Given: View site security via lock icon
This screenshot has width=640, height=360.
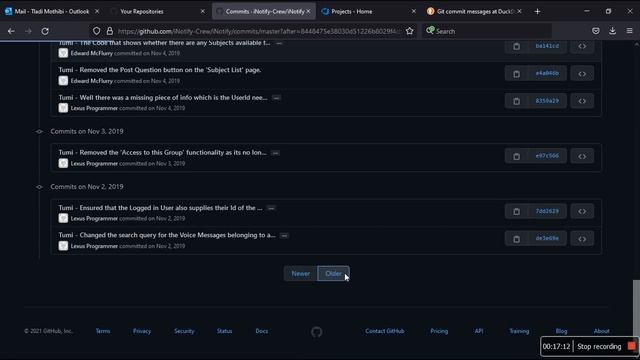Looking at the screenshot, I should click(109, 31).
